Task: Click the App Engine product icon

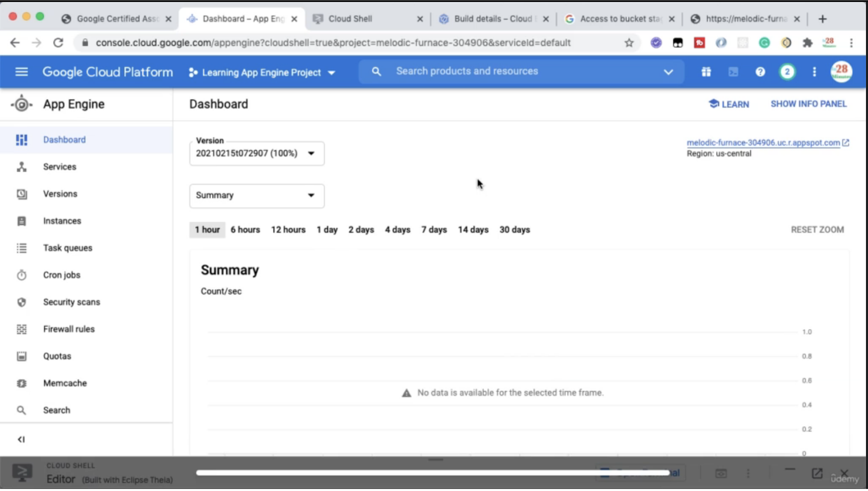Action: pos(21,104)
